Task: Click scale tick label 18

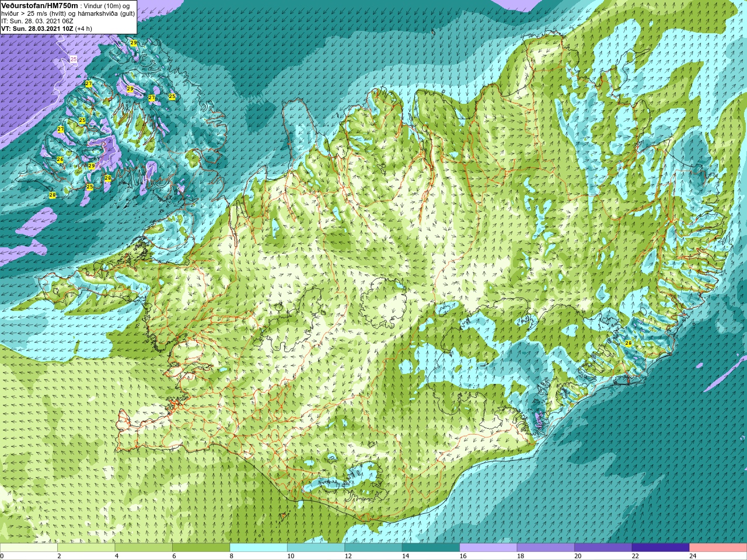Action: [521, 556]
